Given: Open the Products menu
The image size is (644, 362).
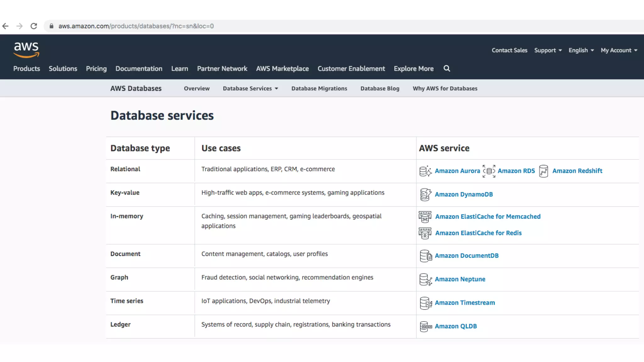Looking at the screenshot, I should point(26,69).
